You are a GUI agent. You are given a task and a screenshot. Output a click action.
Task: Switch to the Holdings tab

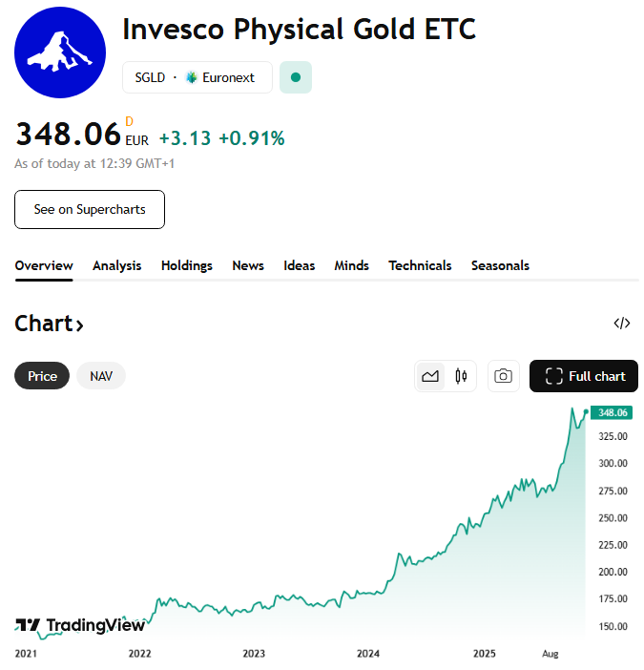coord(187,265)
